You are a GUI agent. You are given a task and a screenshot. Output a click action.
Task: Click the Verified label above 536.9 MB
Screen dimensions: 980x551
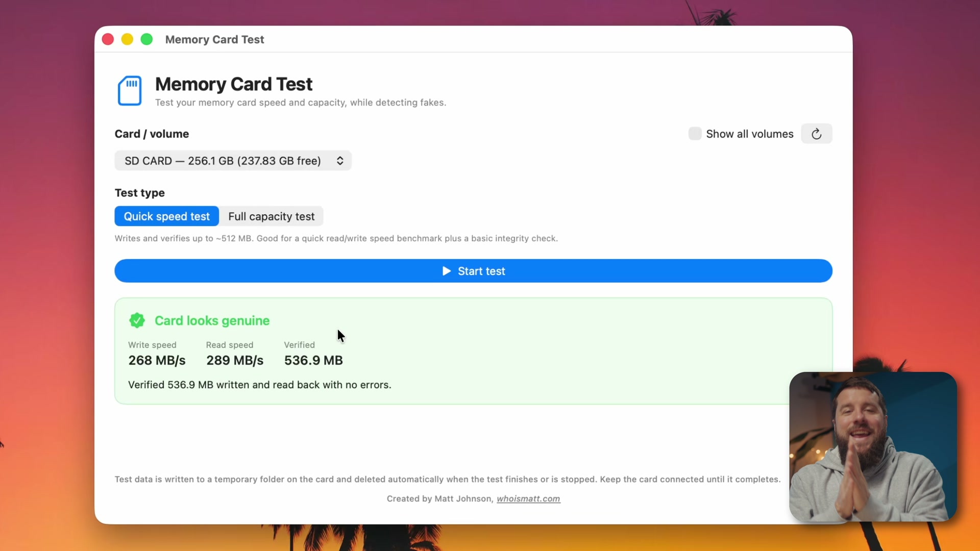(299, 345)
